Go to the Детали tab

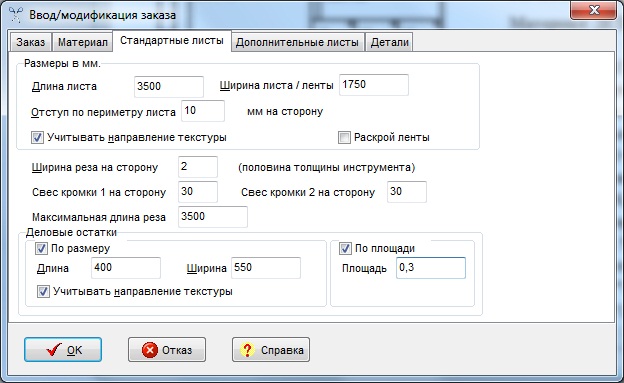tap(390, 42)
